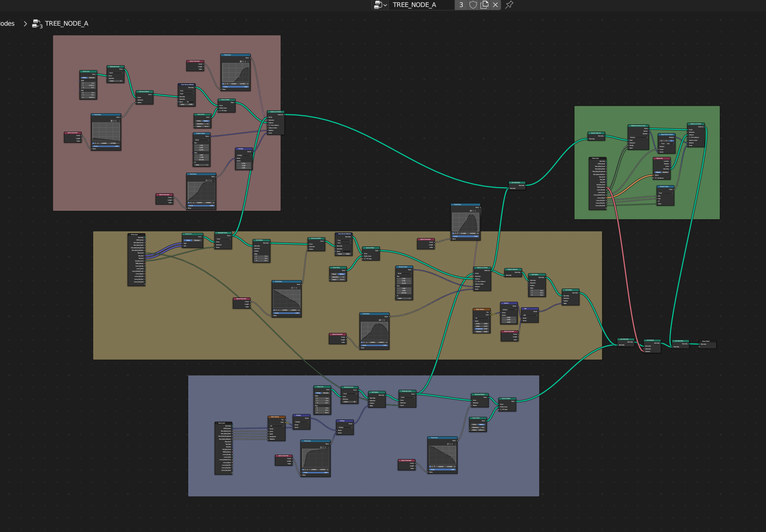Select Relative mode on Object Info node
766x532 pixels.
665,172
